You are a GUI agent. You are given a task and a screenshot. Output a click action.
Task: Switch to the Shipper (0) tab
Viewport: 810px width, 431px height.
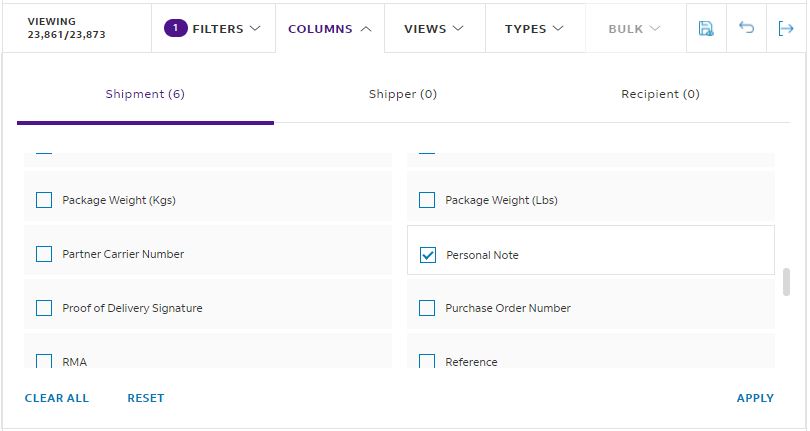point(403,94)
